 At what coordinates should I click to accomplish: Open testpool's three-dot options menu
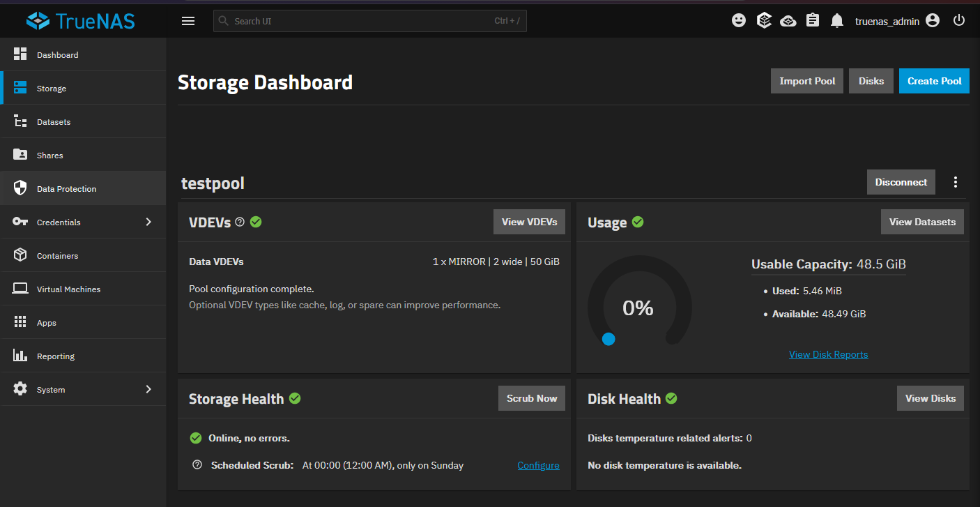pyautogui.click(x=956, y=182)
